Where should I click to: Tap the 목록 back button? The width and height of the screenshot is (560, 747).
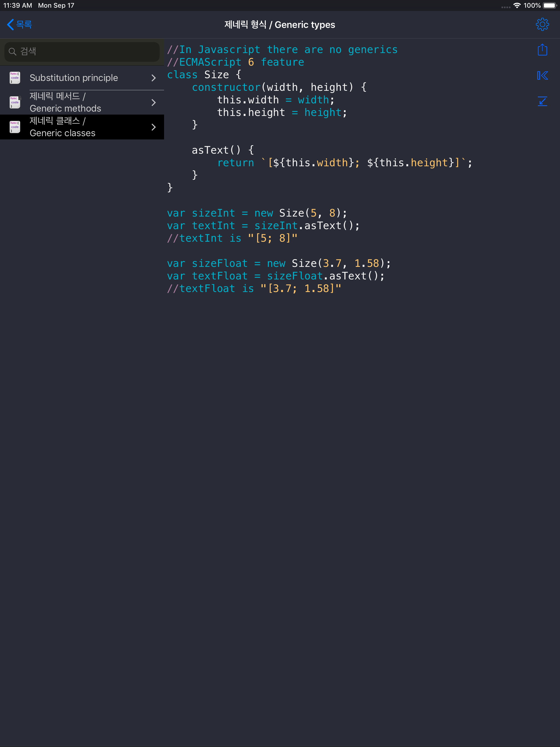(19, 24)
